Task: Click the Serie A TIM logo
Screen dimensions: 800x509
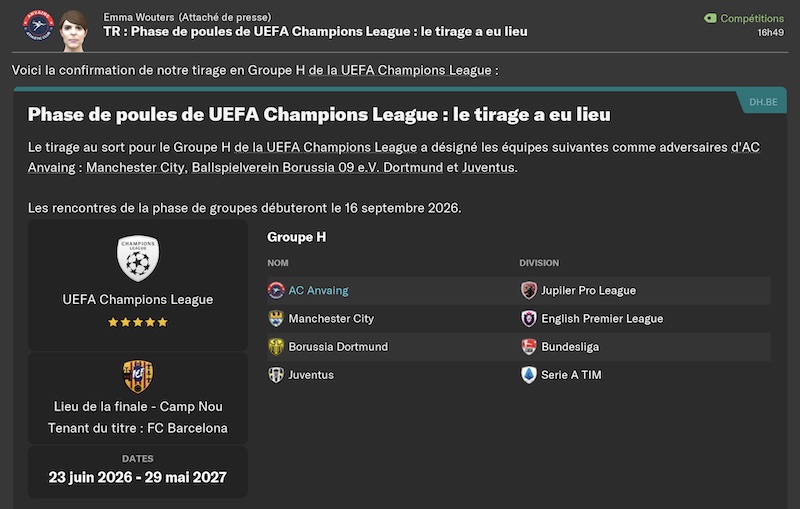Action: pos(529,375)
